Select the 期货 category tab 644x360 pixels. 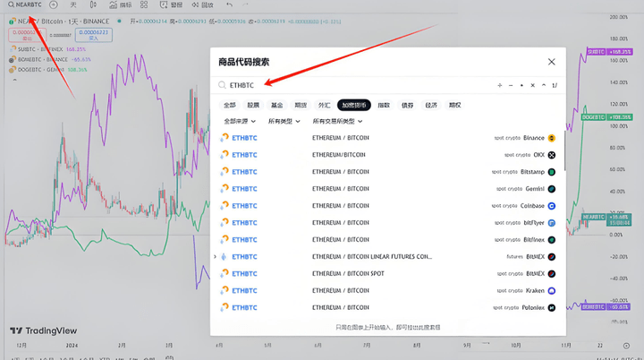pos(301,106)
